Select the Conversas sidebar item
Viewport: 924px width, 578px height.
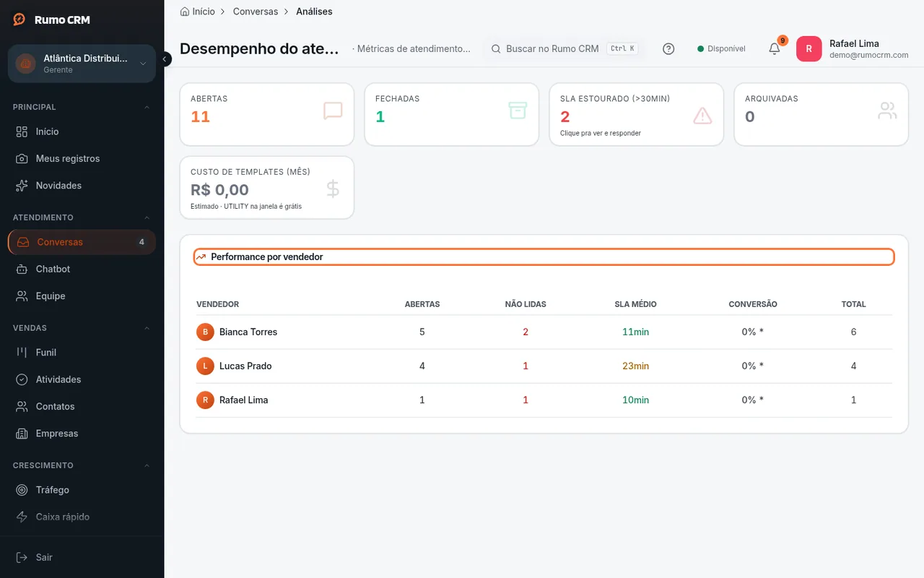(82, 242)
